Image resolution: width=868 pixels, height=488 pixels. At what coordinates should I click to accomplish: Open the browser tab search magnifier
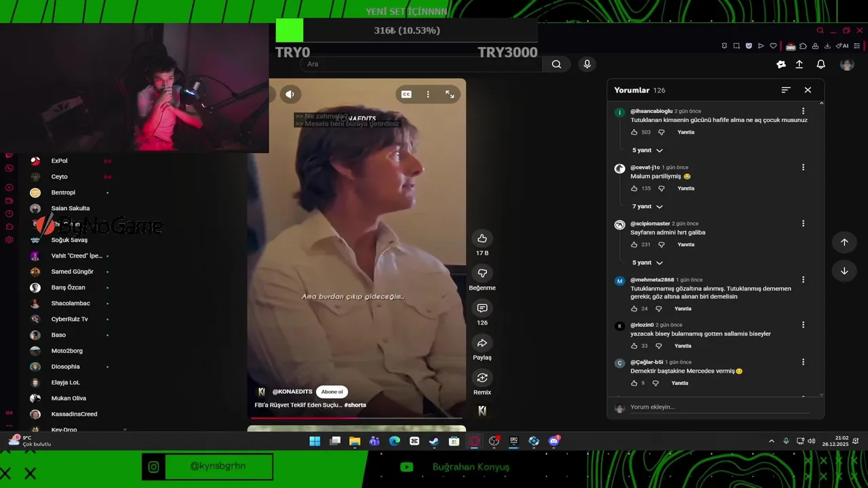(820, 30)
